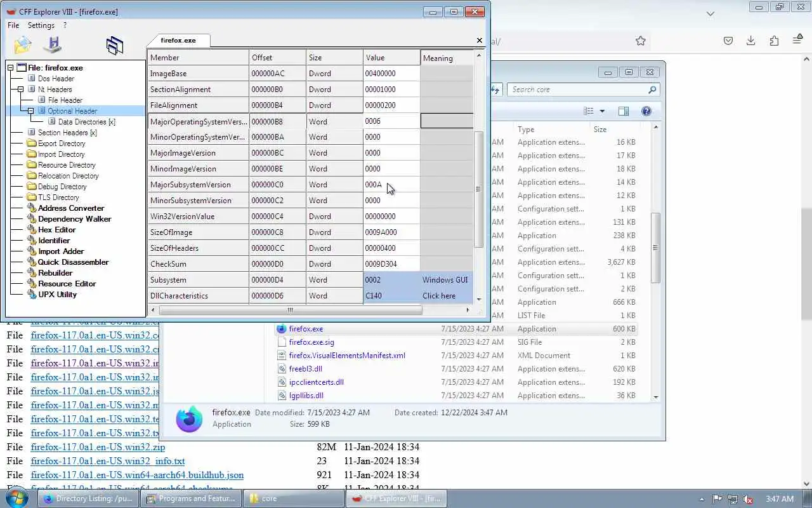Click the MajorSubsystemVersion value 000A
Image resolution: width=812 pixels, height=508 pixels.
click(x=391, y=185)
